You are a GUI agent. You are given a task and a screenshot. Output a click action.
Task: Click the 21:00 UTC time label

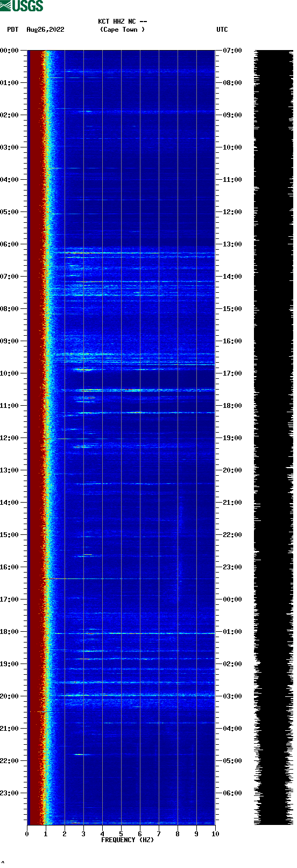tap(232, 503)
